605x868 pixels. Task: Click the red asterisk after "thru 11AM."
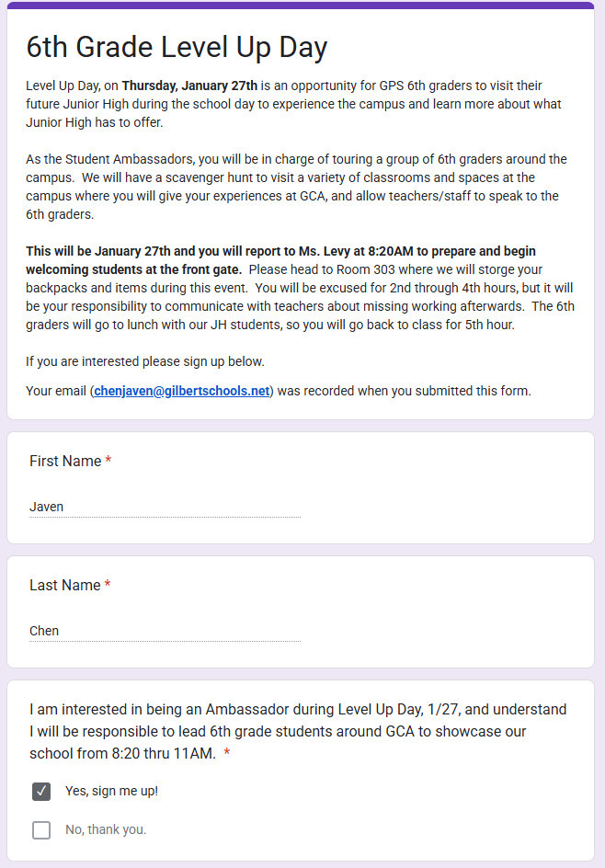(x=226, y=754)
